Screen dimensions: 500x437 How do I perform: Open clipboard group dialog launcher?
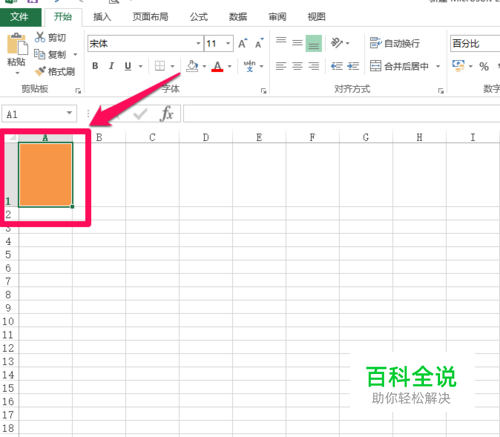click(78, 91)
